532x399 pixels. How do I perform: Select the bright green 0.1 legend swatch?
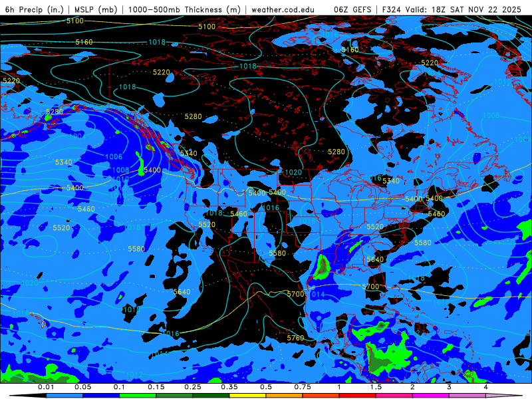138,396
